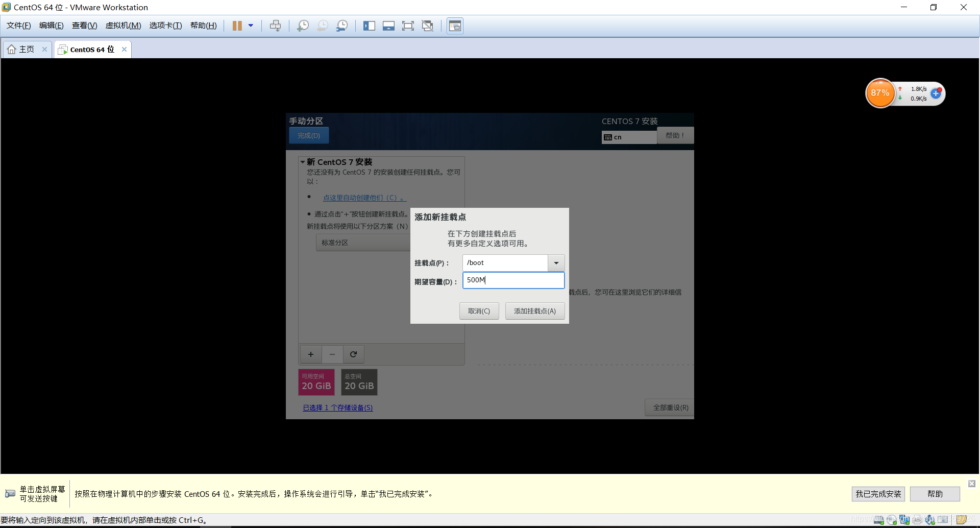Open the snapshot manager
Image resolution: width=980 pixels, height=528 pixels.
[x=341, y=26]
